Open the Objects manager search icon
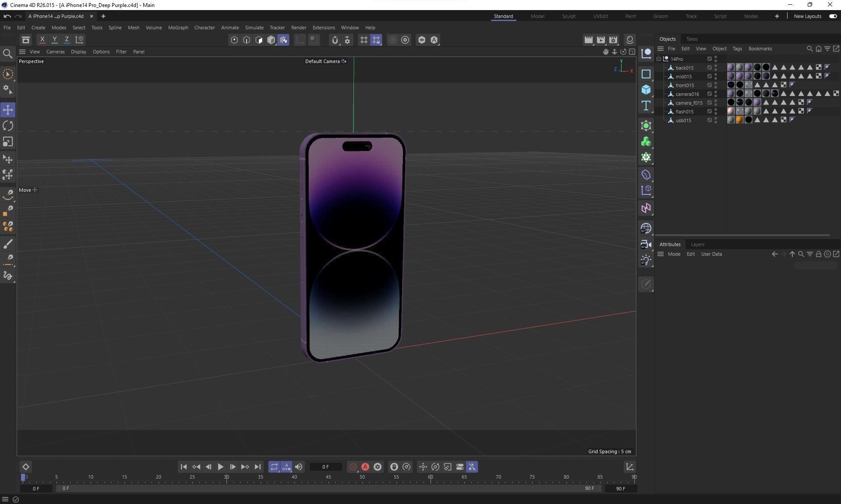 pos(809,49)
